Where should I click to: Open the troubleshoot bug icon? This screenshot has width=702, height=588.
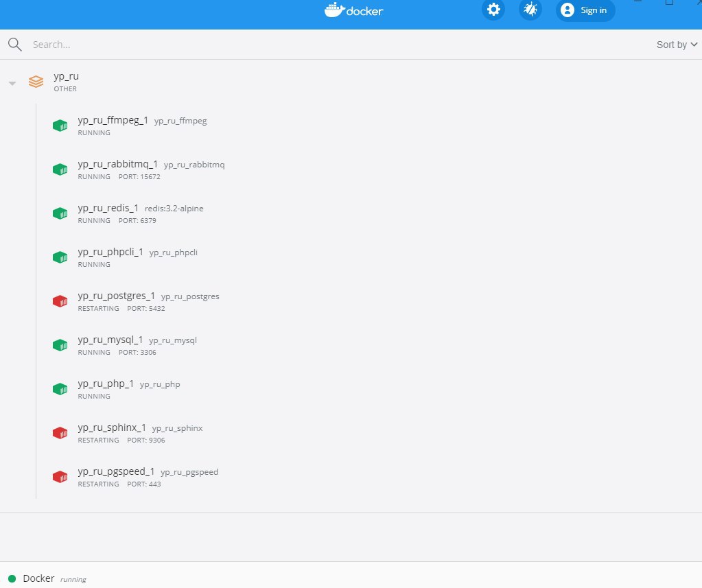coord(530,10)
